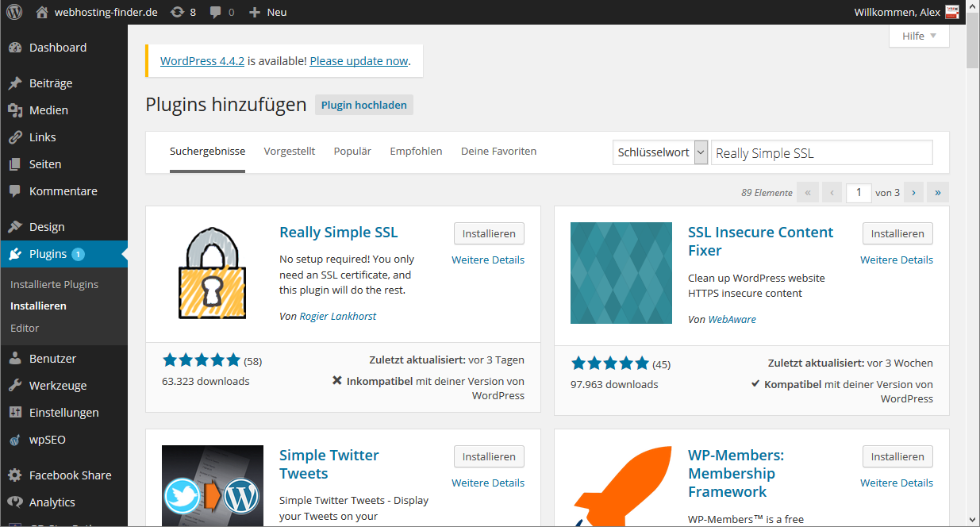This screenshot has height=527, width=980.
Task: Select the Installieren submenu item
Action: [x=38, y=306]
